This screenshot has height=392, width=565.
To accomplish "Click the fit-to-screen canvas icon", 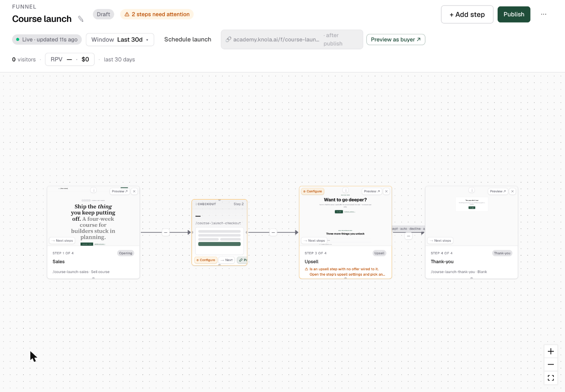I will (551, 378).
